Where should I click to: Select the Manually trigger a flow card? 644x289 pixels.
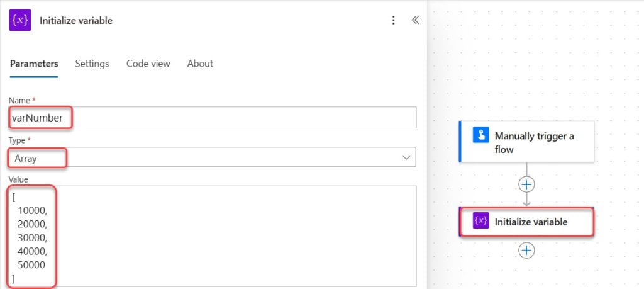(526, 142)
